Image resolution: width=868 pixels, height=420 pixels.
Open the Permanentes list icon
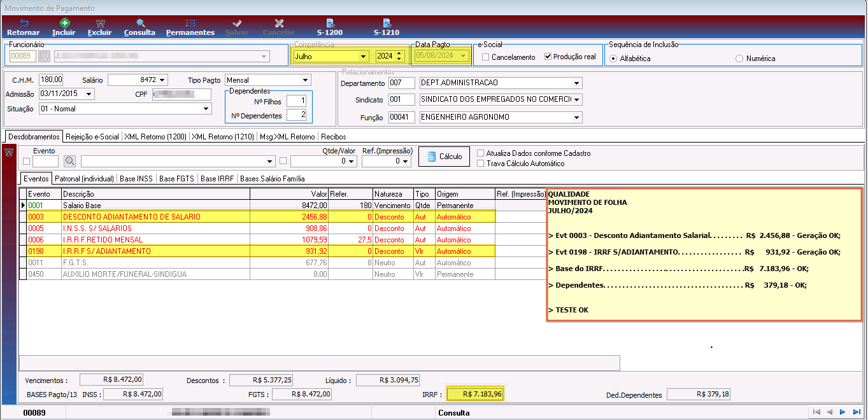pos(190,23)
